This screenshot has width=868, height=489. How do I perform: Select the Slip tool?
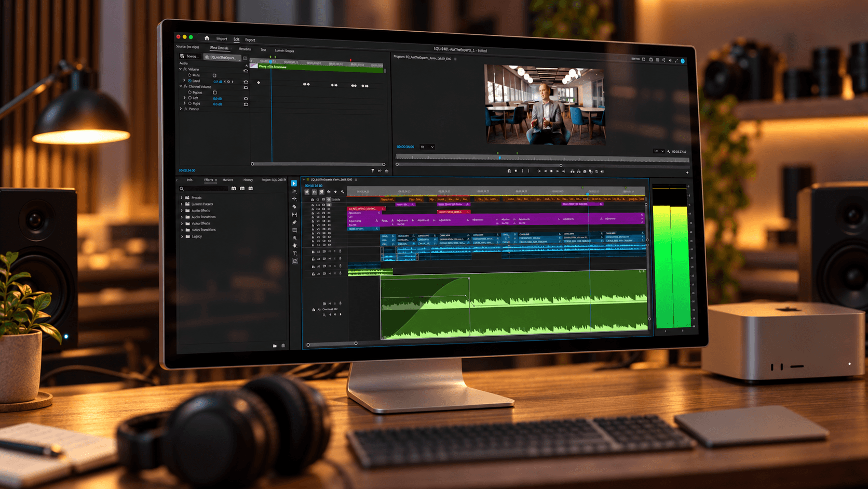tap(294, 214)
